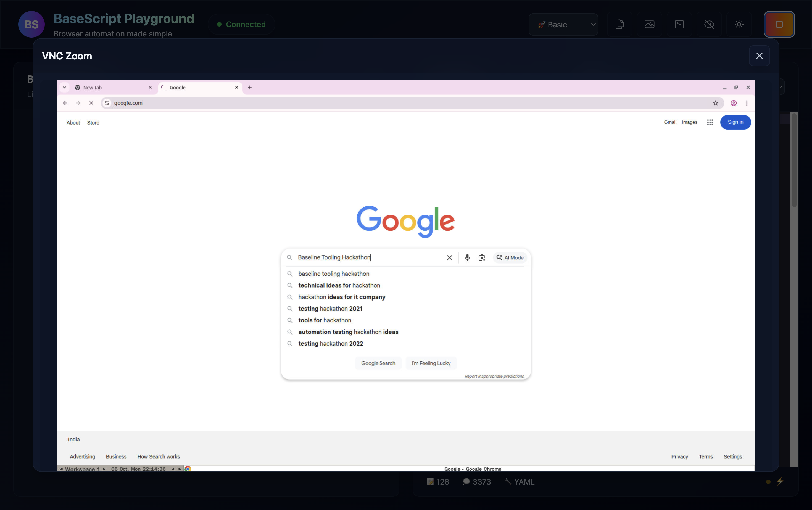
Task: Toggle AI Mode in search box
Action: (x=510, y=258)
